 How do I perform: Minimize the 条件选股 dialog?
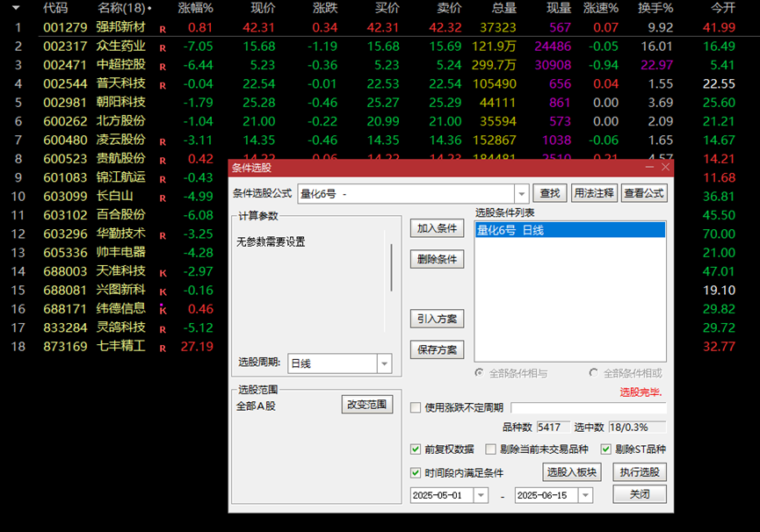pyautogui.click(x=649, y=167)
